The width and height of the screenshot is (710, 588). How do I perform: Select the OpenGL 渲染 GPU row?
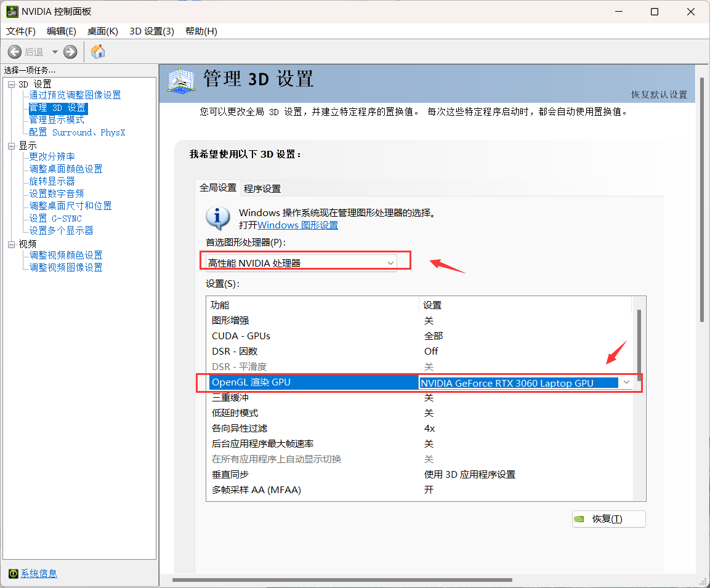click(421, 382)
